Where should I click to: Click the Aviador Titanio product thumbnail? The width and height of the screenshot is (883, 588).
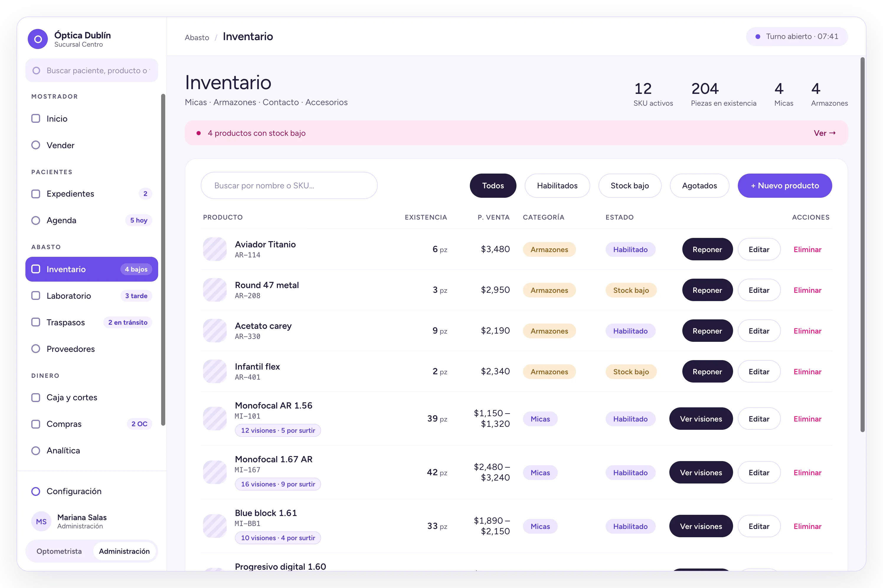pos(215,249)
